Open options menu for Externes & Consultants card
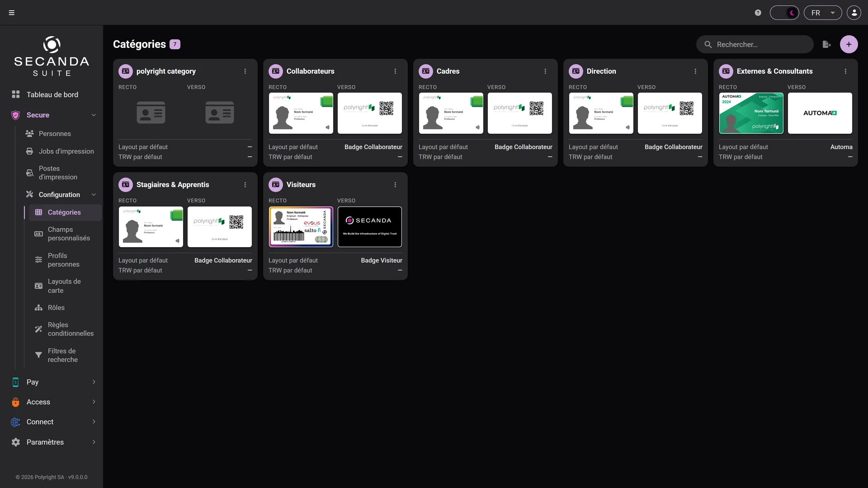 point(845,71)
